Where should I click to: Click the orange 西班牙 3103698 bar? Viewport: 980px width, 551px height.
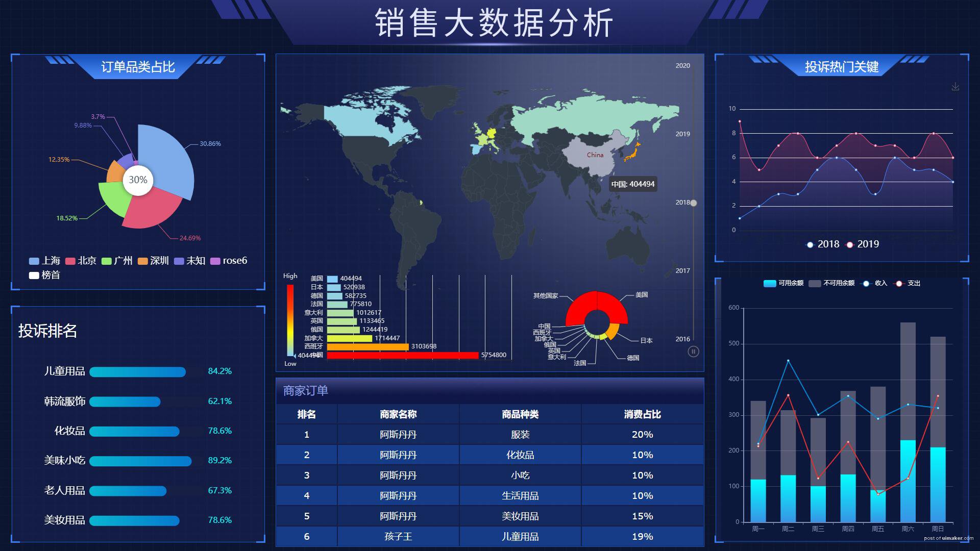[368, 346]
